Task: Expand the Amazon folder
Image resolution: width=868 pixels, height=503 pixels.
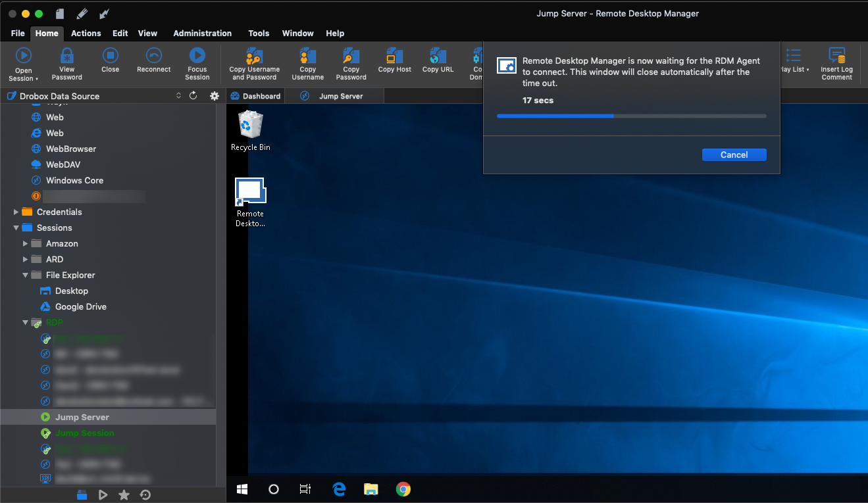Action: [x=26, y=244]
